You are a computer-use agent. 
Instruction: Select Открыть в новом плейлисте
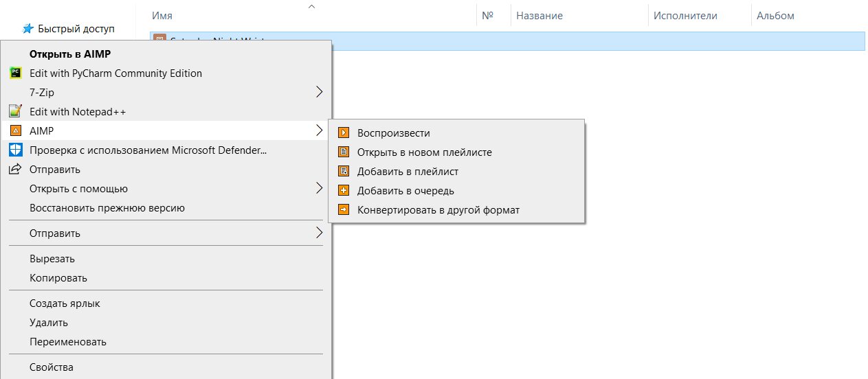point(457,152)
